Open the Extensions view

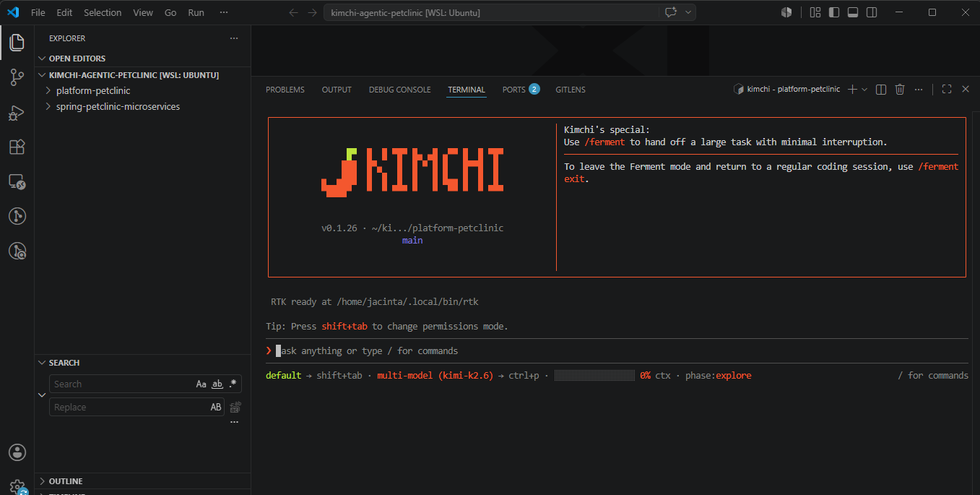[17, 147]
